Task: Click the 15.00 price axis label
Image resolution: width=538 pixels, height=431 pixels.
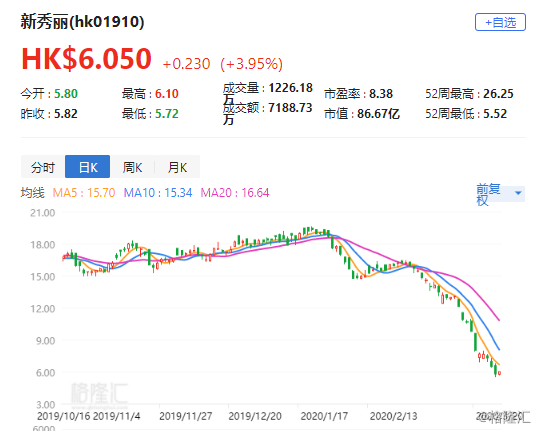Action: coord(43,277)
